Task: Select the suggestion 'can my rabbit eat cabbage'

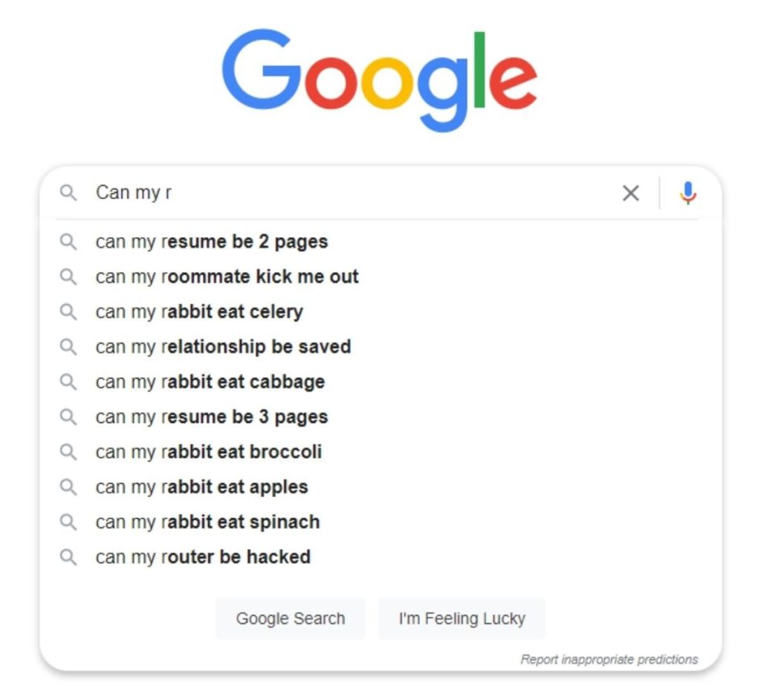Action: tap(210, 381)
